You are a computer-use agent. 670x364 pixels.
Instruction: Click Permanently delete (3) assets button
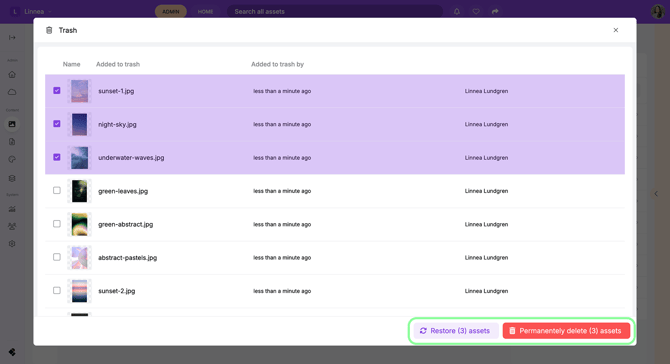pos(566,331)
